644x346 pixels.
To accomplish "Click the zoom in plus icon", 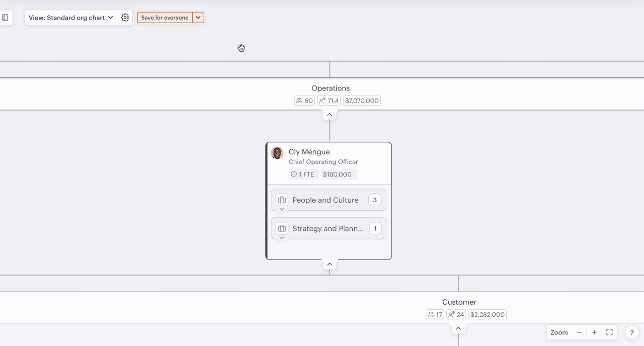I will [594, 332].
